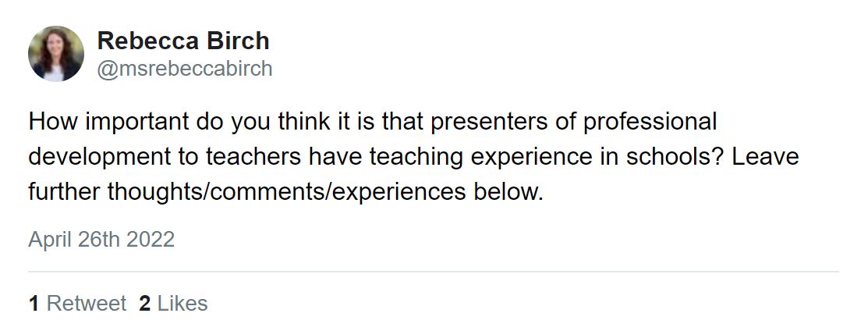868x331 pixels.
Task: Click the last tweet line "further thoughts/comments/experiences below."
Action: pyautogui.click(x=285, y=190)
